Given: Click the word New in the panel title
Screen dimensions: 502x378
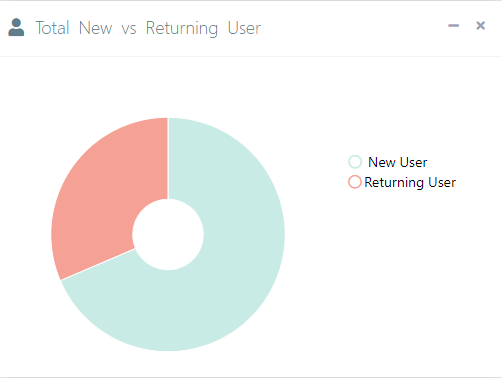Looking at the screenshot, I should tap(95, 28).
